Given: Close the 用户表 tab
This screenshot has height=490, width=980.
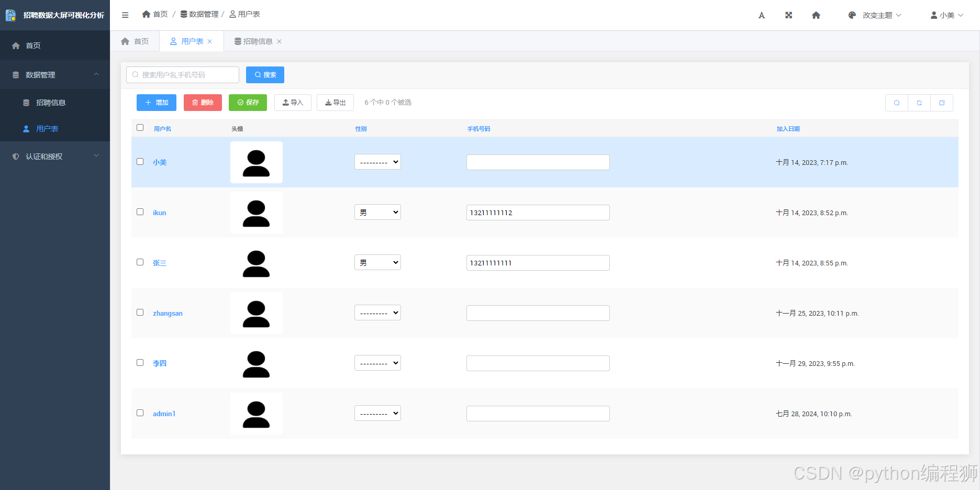Looking at the screenshot, I should click(210, 41).
